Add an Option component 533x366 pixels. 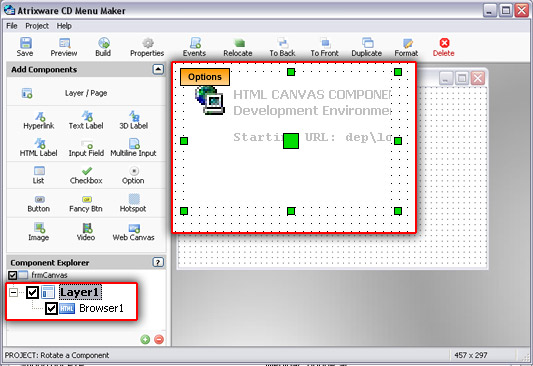click(x=133, y=175)
